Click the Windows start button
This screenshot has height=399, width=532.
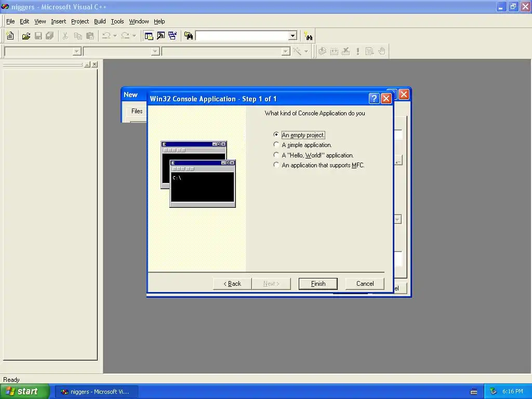pyautogui.click(x=25, y=392)
